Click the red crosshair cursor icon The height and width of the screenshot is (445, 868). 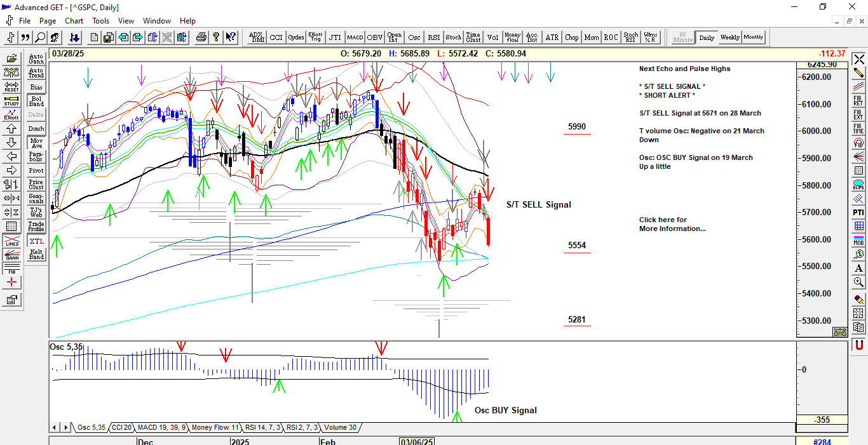pos(11,282)
